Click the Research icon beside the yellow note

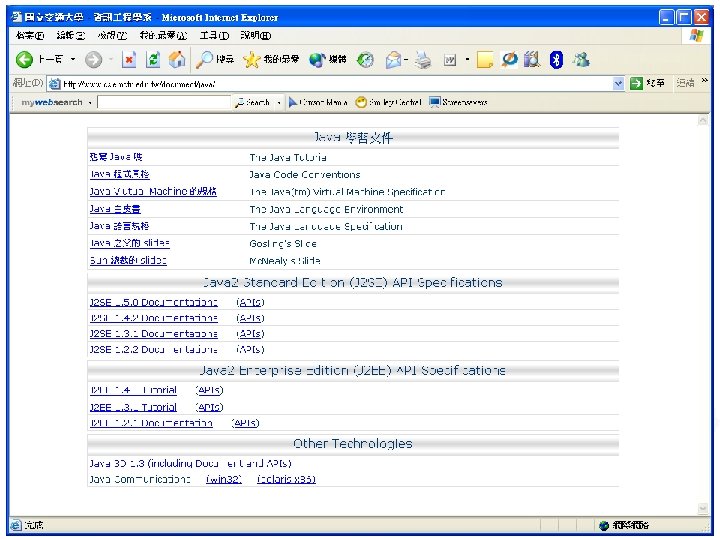pyautogui.click(x=509, y=59)
